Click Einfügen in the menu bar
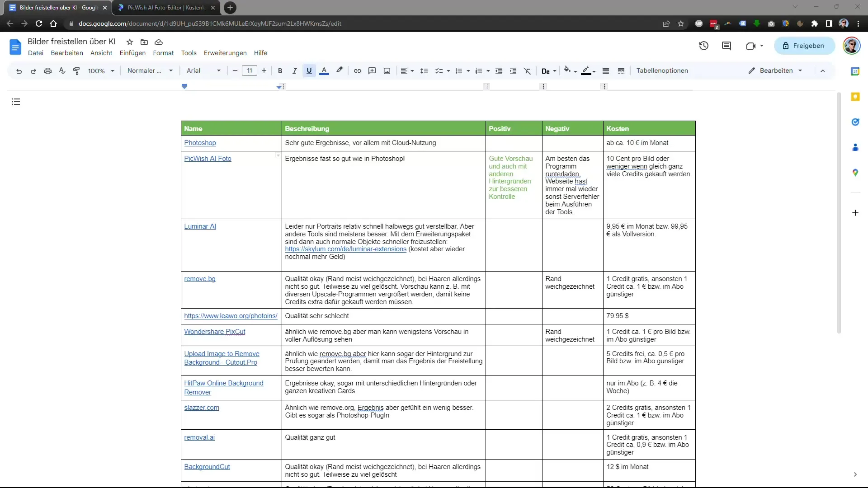 point(132,52)
